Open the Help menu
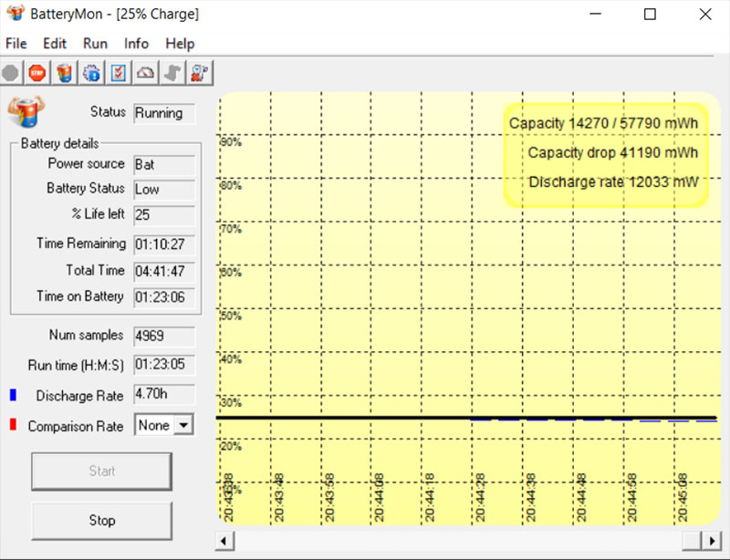Image resolution: width=730 pixels, height=560 pixels. coord(180,43)
